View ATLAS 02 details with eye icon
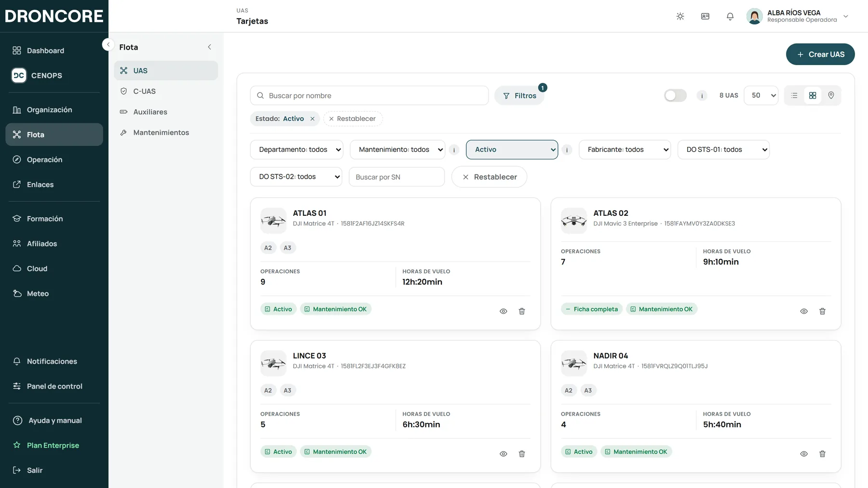The width and height of the screenshot is (868, 488). point(804,311)
